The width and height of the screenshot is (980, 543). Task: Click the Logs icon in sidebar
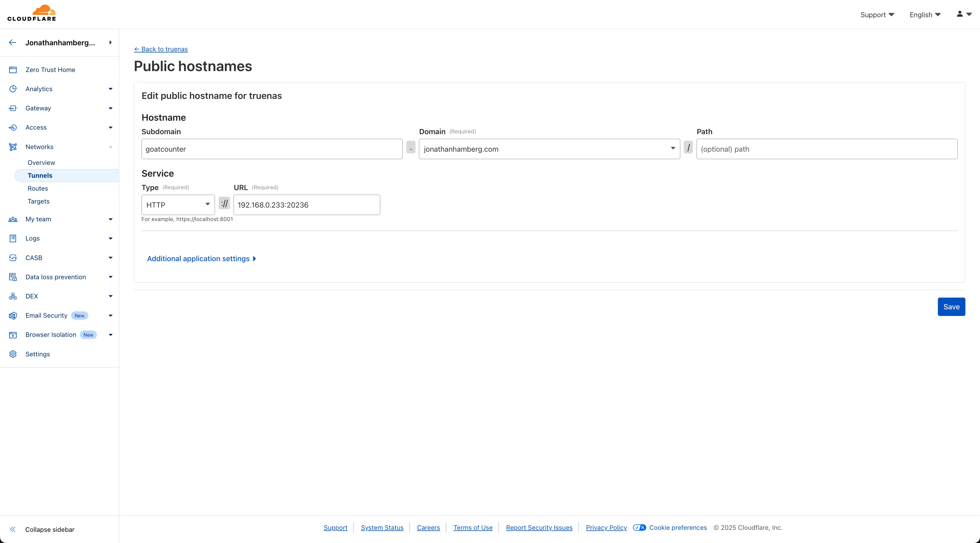[x=13, y=238]
